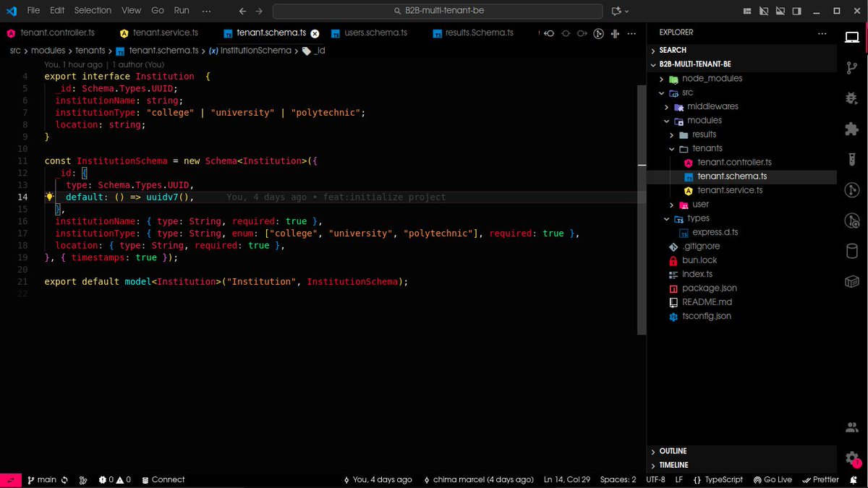Open the Testing flask icon
Screen dimensions: 868x488
point(851,159)
